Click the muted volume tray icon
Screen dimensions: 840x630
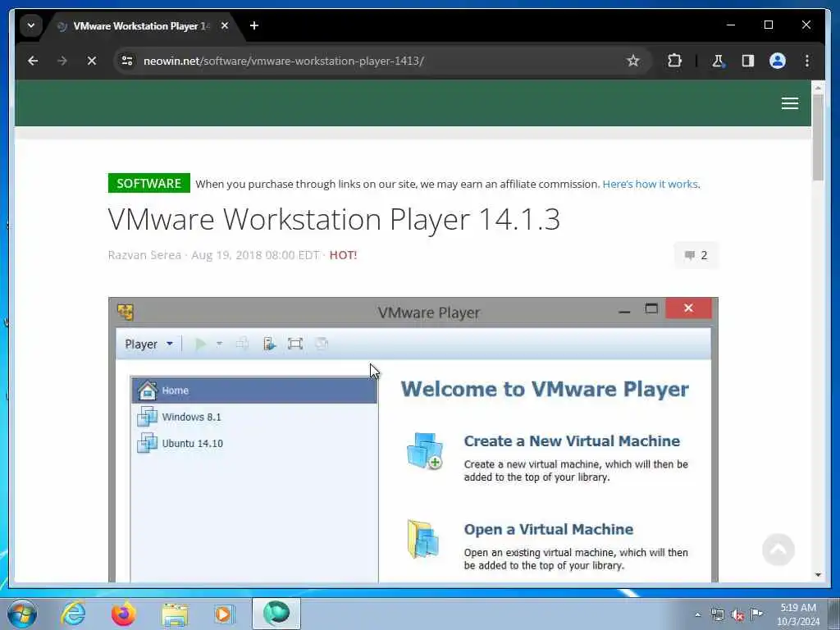[737, 615]
